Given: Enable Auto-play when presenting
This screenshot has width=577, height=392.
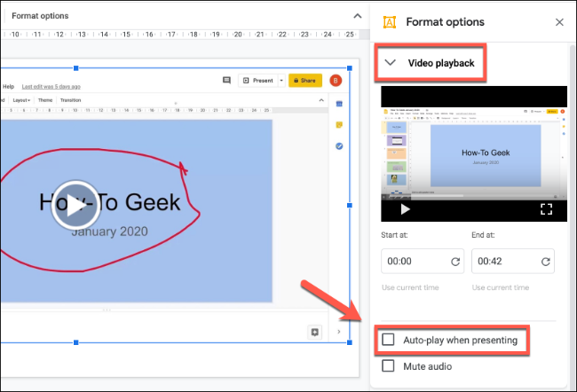Looking at the screenshot, I should 388,339.
